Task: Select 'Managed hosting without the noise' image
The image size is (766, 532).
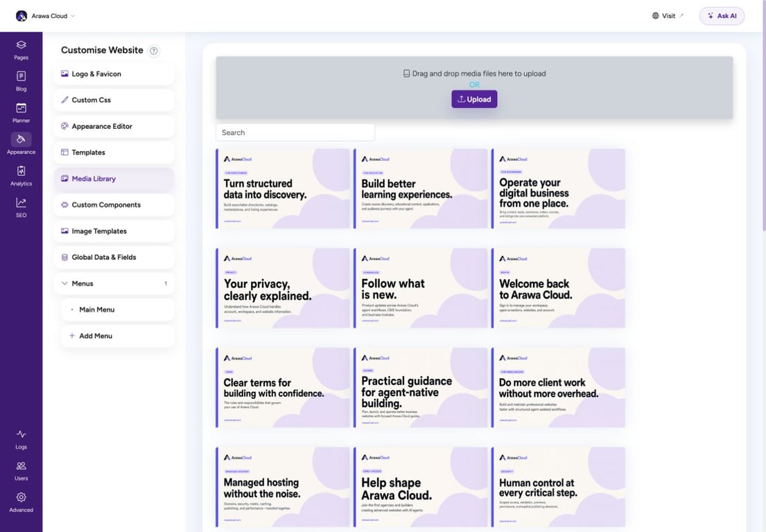Action: tap(283, 487)
